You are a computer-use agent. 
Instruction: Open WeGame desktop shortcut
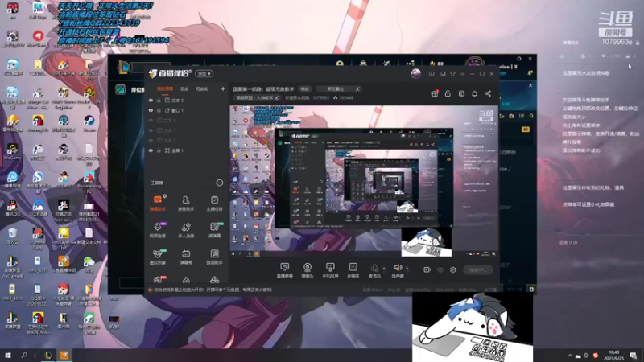tap(12, 151)
